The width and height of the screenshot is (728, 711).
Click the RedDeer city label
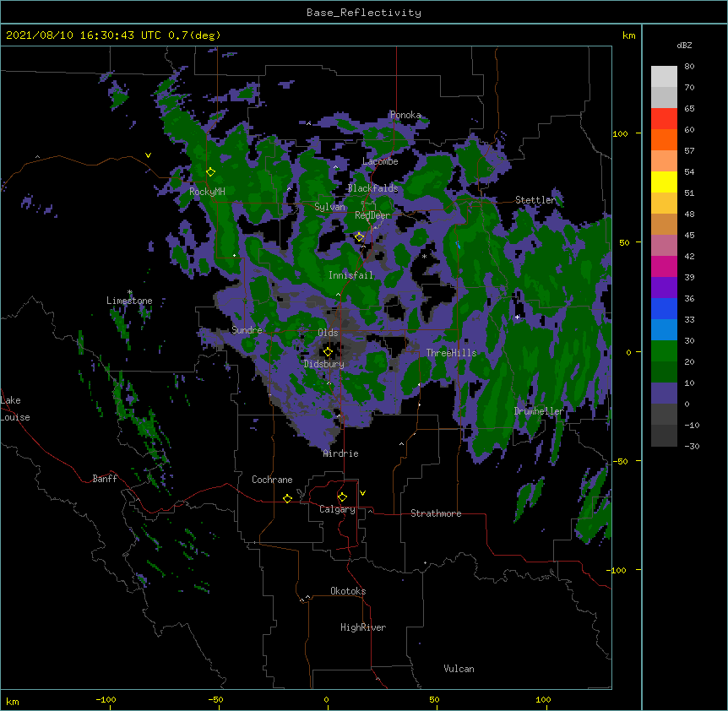[372, 215]
